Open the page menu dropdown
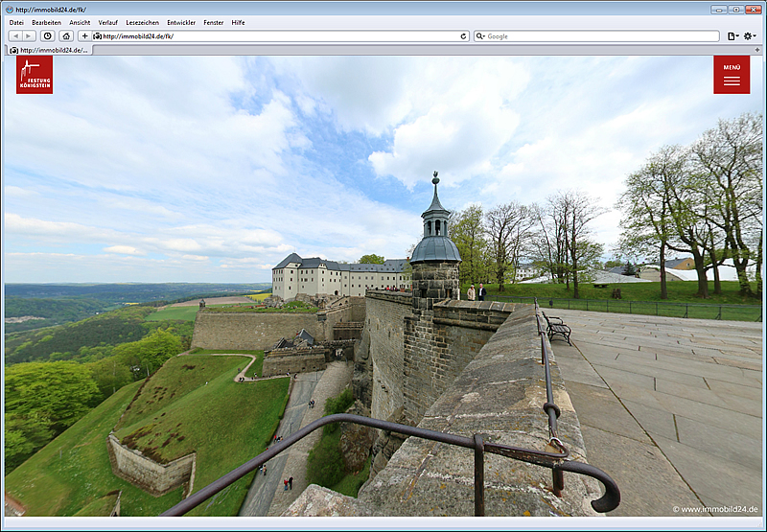 coord(732,35)
